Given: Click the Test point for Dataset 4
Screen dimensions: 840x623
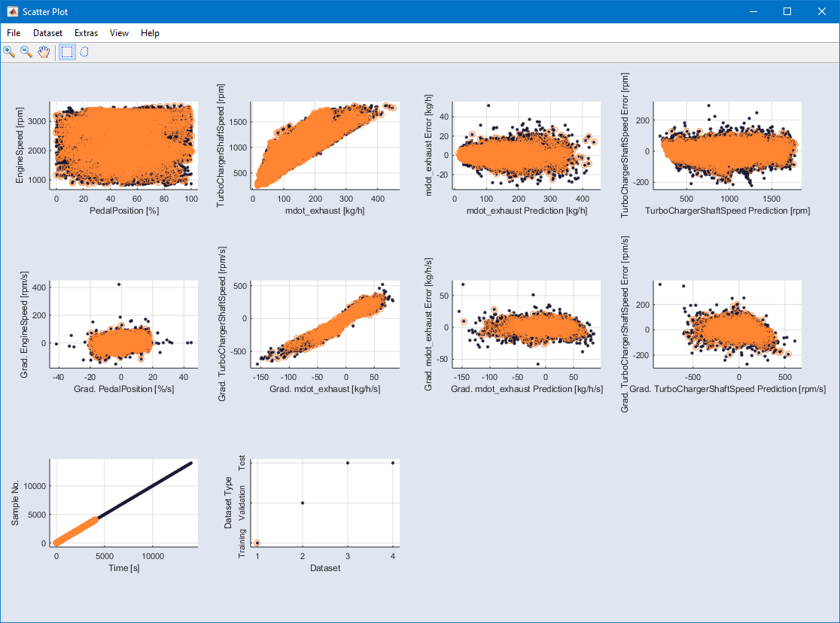Looking at the screenshot, I should pyautogui.click(x=393, y=463).
